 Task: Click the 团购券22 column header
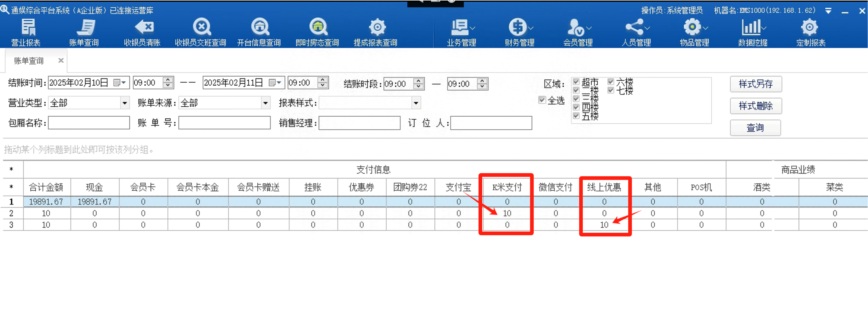[x=410, y=187]
